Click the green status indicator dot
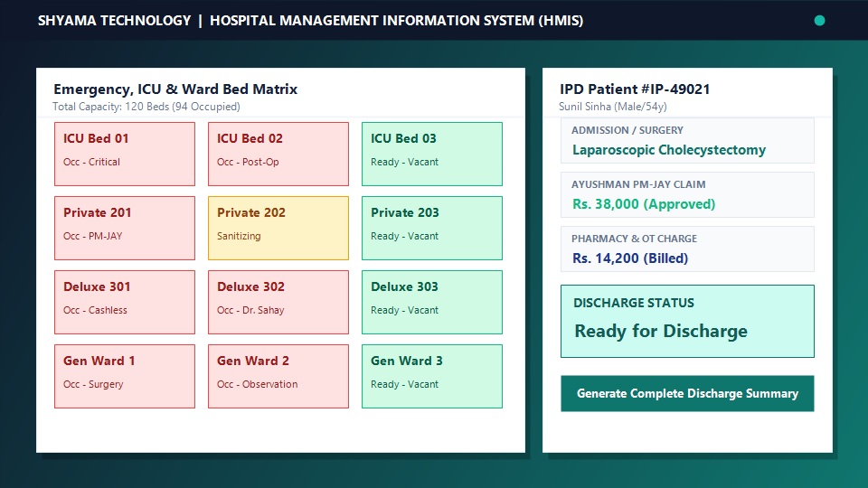This screenshot has width=868, height=488. (x=819, y=21)
